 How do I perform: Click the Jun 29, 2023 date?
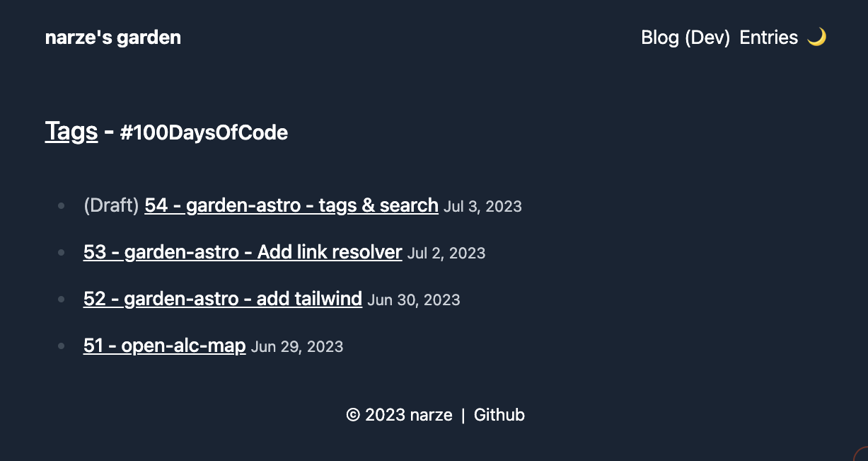[x=297, y=347]
